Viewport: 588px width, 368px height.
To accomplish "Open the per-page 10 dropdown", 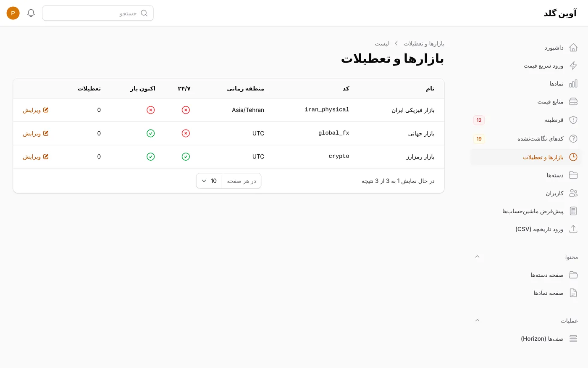I will point(209,181).
